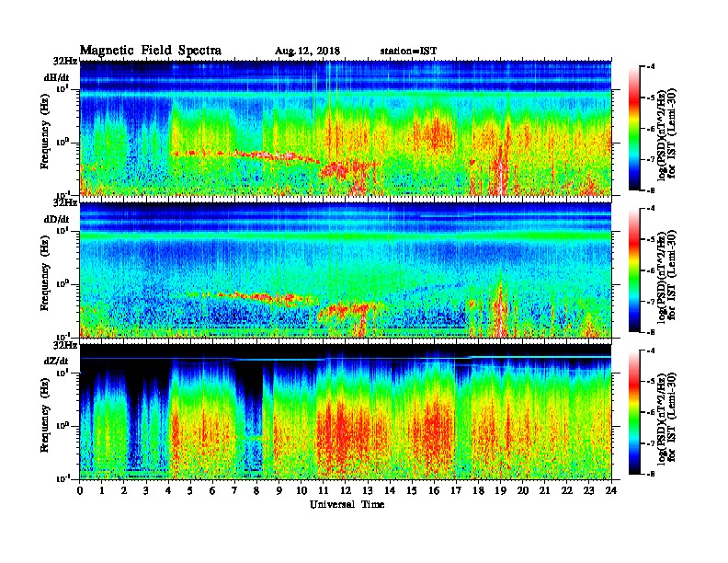Click the 32Hz label above dD/dt
This screenshot has width=728, height=563.
tap(65, 202)
